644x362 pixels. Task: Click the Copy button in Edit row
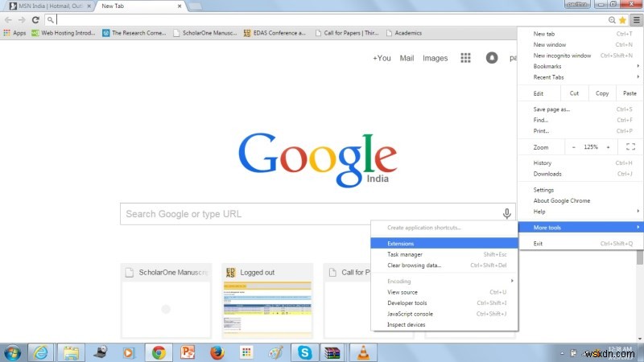[602, 93]
